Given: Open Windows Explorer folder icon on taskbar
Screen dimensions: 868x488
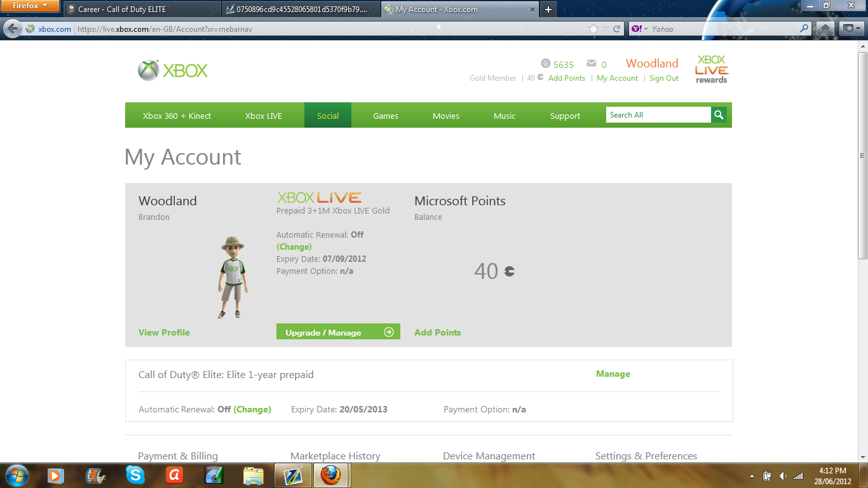Looking at the screenshot, I should [x=253, y=475].
